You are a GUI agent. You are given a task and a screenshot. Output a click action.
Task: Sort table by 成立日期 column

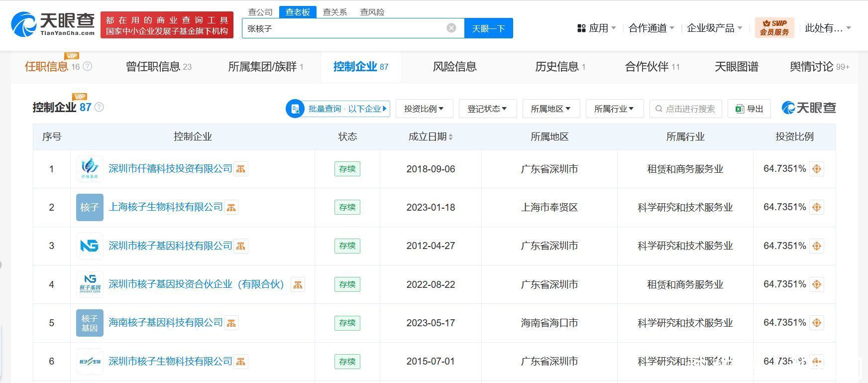pos(431,136)
